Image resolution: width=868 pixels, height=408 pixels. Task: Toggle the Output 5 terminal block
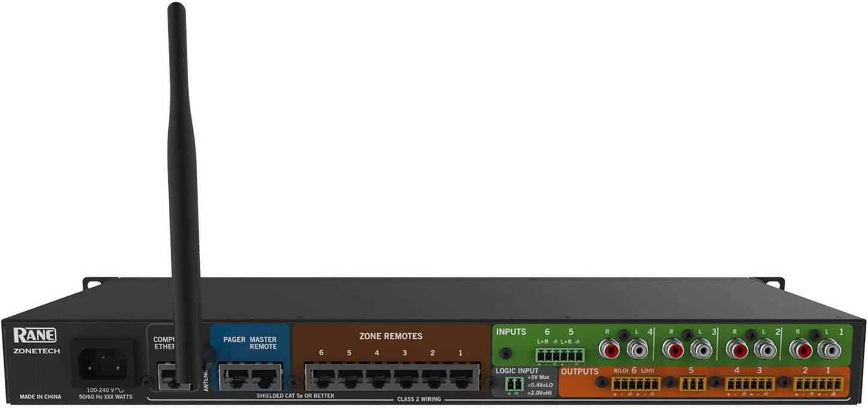click(693, 384)
